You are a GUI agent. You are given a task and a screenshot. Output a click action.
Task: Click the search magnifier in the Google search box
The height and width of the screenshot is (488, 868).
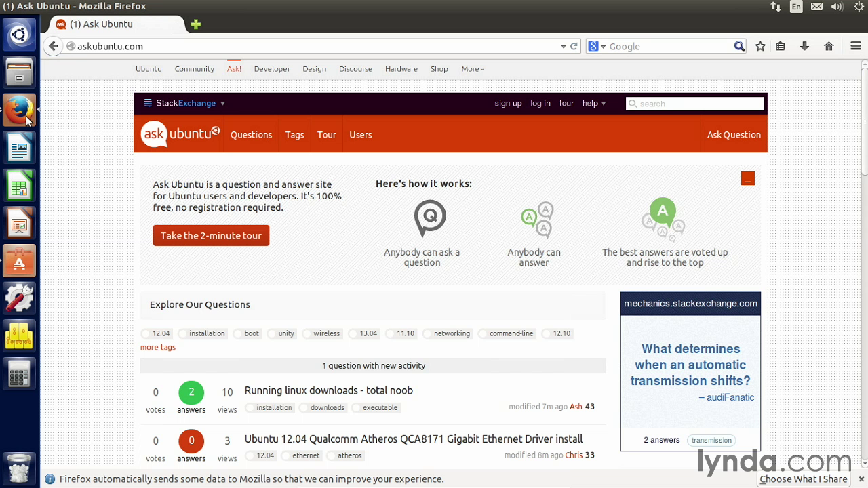pos(739,46)
